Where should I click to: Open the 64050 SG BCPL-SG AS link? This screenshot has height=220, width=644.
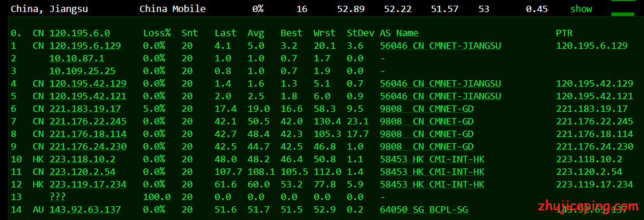click(x=424, y=210)
